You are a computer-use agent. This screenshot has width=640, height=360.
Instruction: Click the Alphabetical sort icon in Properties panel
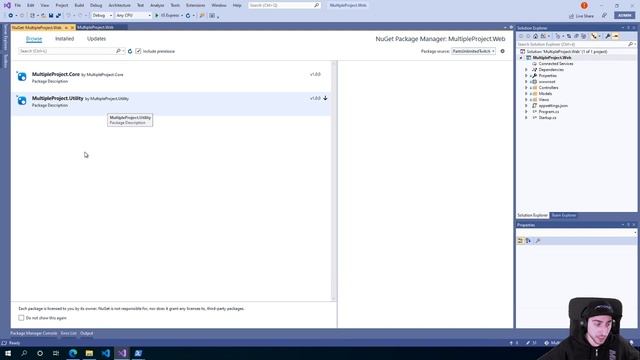tap(528, 241)
